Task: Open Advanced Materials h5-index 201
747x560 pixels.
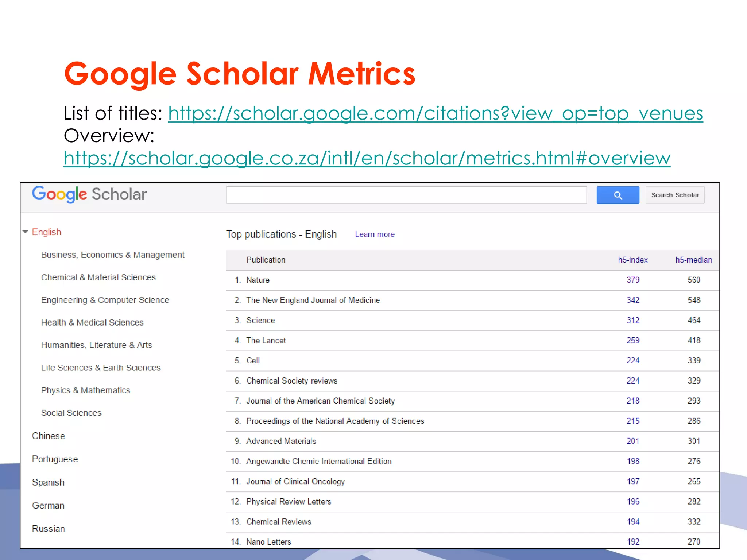Action: tap(633, 441)
